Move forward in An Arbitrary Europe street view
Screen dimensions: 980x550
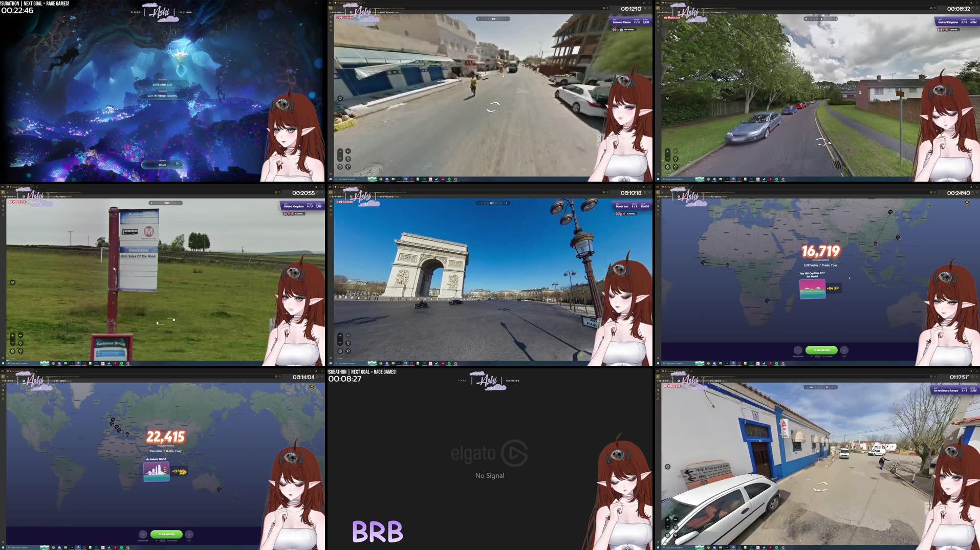coord(822,483)
